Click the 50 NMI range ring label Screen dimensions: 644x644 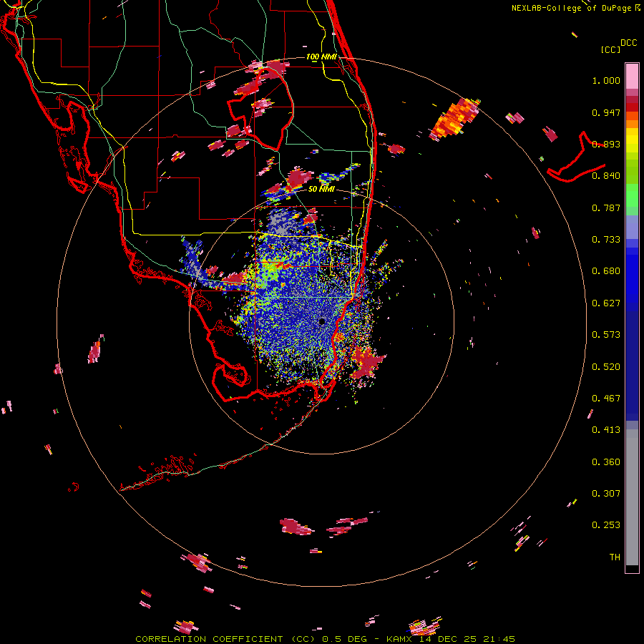coord(321,189)
